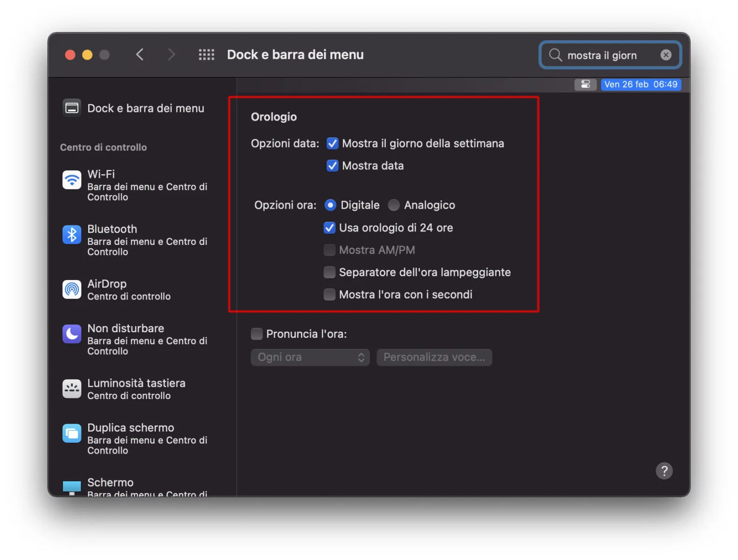Select the Duplica schermo icon
Screen dimensions: 738x560
(x=72, y=434)
